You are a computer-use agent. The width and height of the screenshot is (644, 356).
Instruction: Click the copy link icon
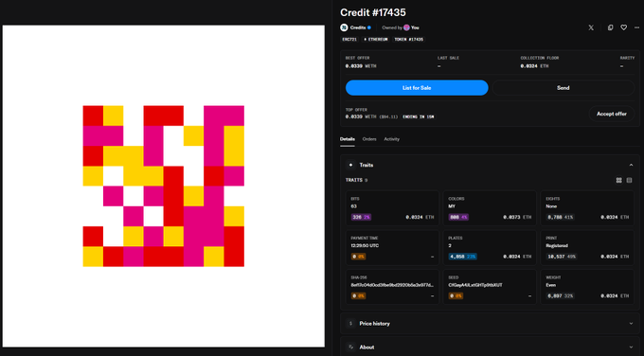click(x=610, y=27)
